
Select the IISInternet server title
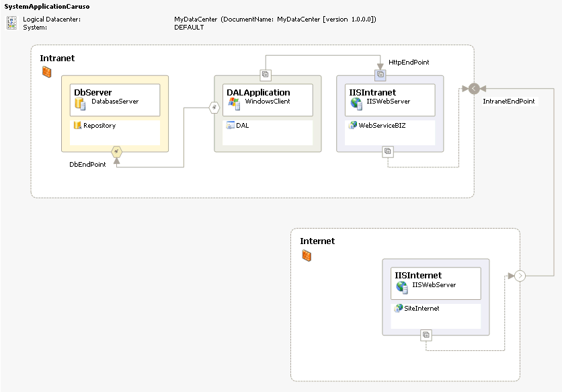[418, 276]
